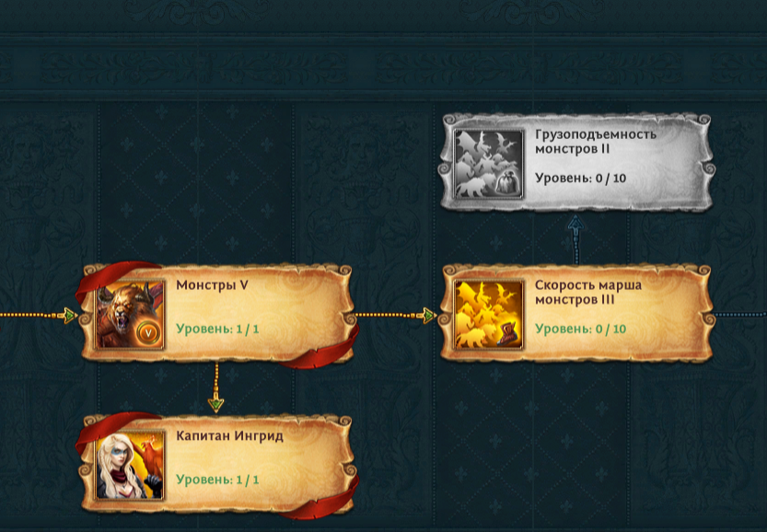The image size is (767, 532).
Task: Open the Капитан Ингрид research card
Action: click(x=217, y=465)
